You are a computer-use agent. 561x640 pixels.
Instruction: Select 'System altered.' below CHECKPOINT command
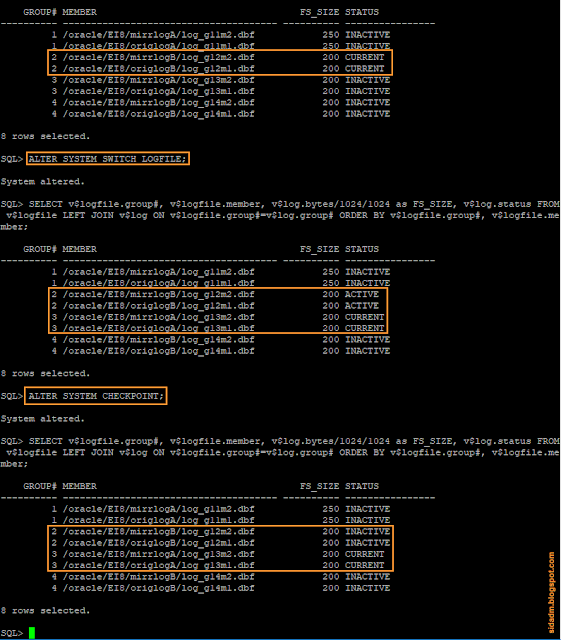(43, 419)
